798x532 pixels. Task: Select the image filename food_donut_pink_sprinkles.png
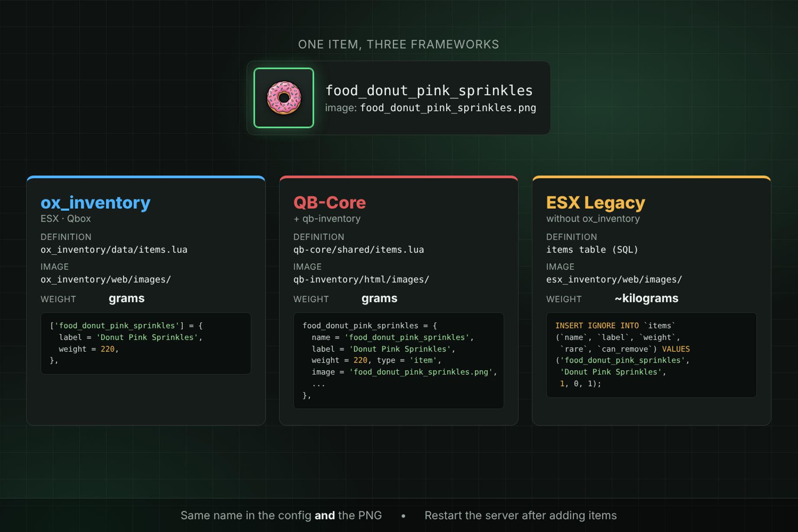point(448,108)
